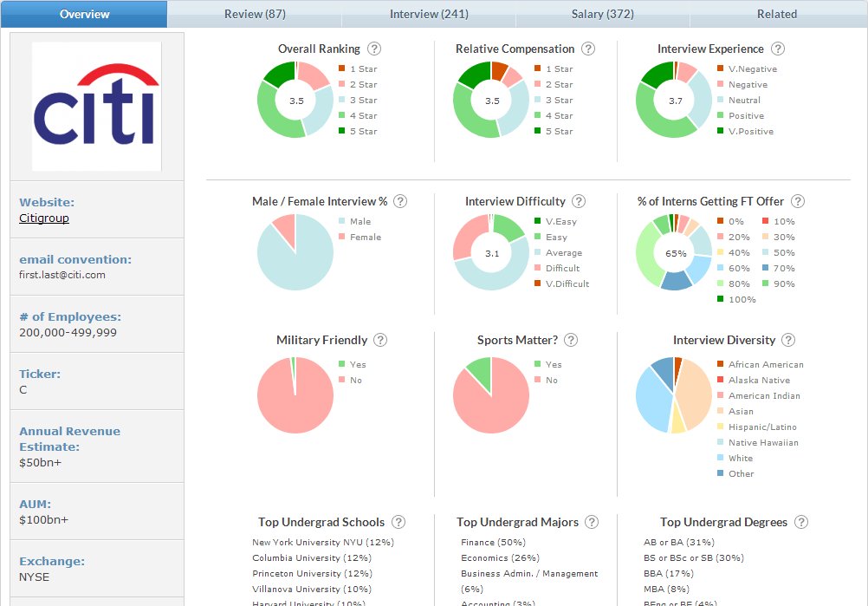Click help icon next to Top Undergrad Schools
This screenshot has height=606, width=868.
pyautogui.click(x=398, y=522)
